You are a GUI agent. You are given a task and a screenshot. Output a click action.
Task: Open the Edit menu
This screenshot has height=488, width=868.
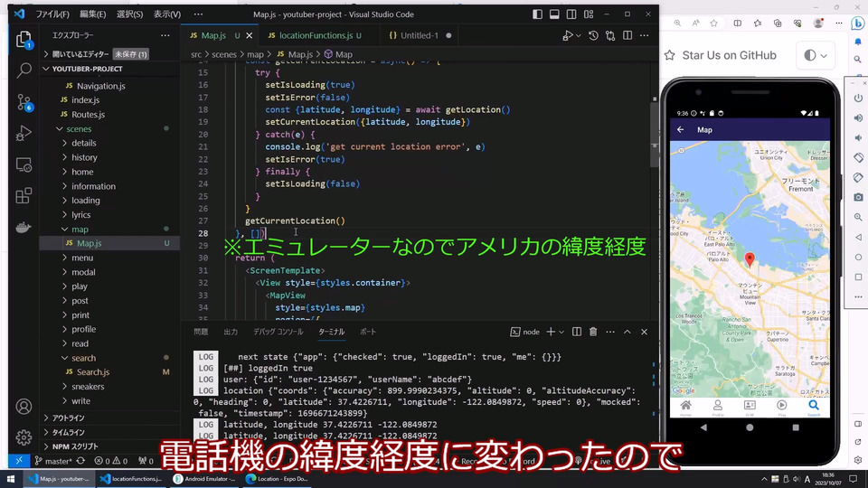(x=92, y=14)
